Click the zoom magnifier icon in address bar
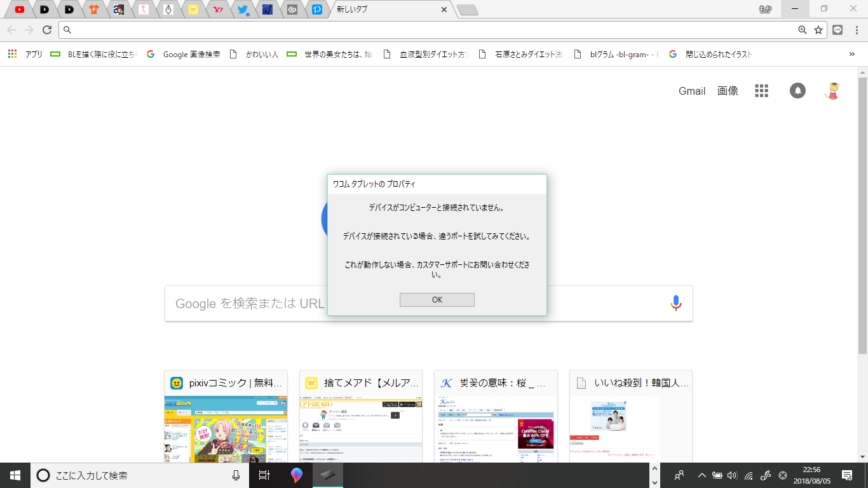This screenshot has height=488, width=868. 803,30
